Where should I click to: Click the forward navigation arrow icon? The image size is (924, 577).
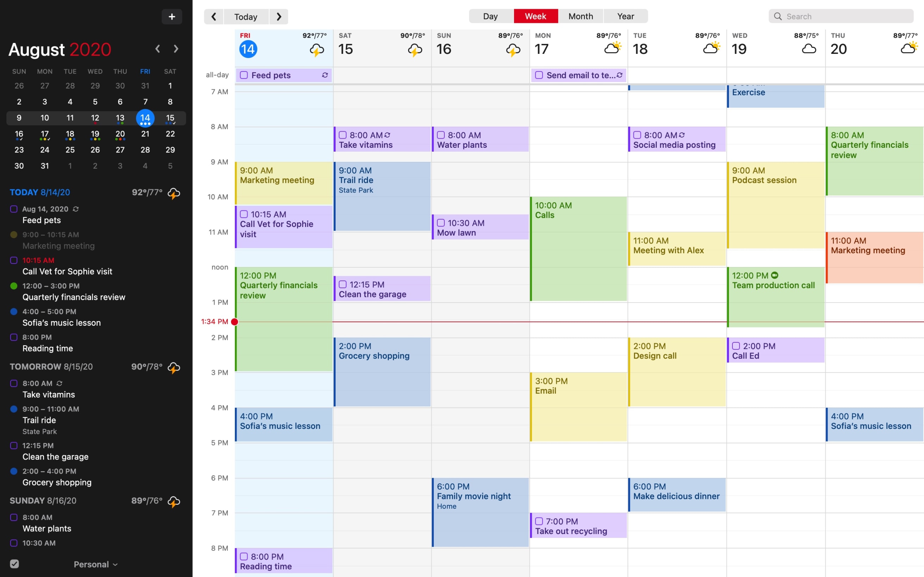[279, 16]
